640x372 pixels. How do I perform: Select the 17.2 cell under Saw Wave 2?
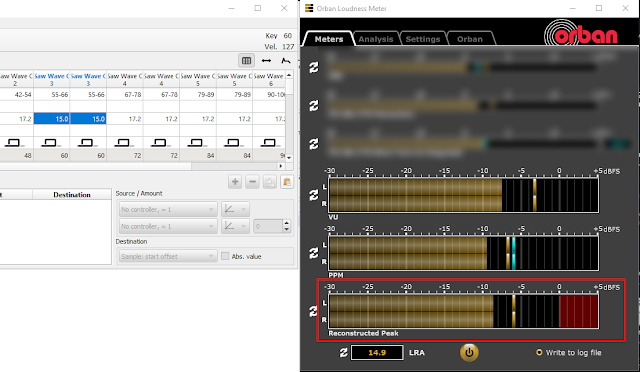point(16,119)
